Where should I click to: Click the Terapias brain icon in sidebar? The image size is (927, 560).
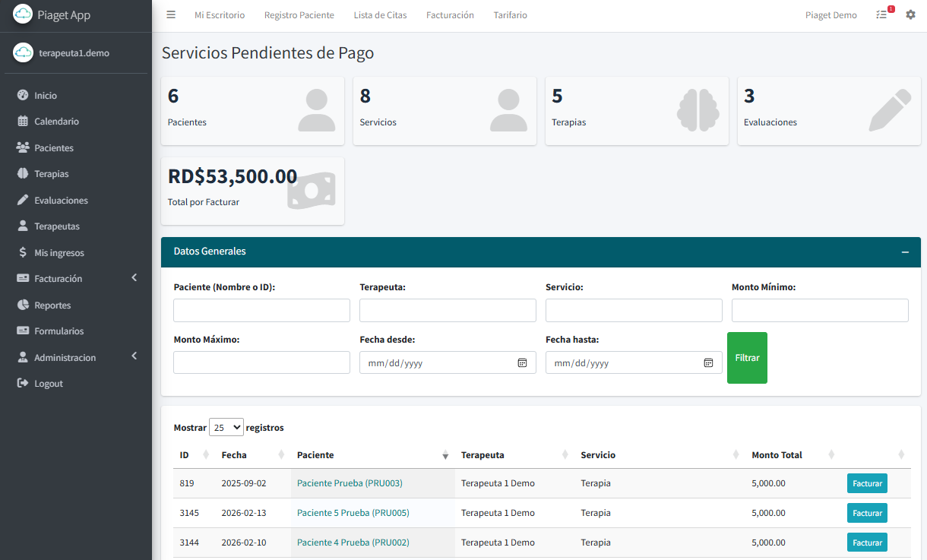tap(23, 174)
